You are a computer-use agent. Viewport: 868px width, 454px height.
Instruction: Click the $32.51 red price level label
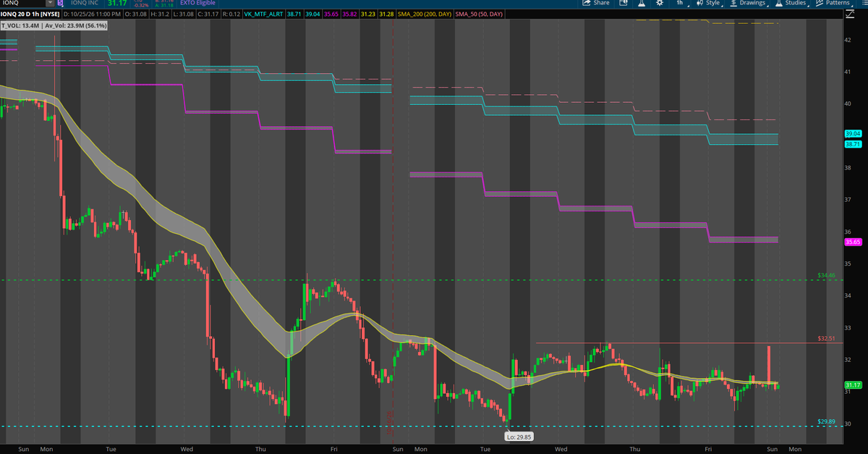point(826,338)
